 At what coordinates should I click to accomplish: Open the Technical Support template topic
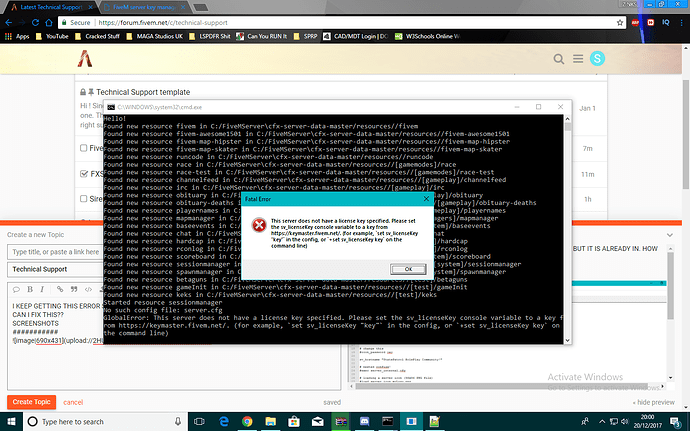[143, 92]
